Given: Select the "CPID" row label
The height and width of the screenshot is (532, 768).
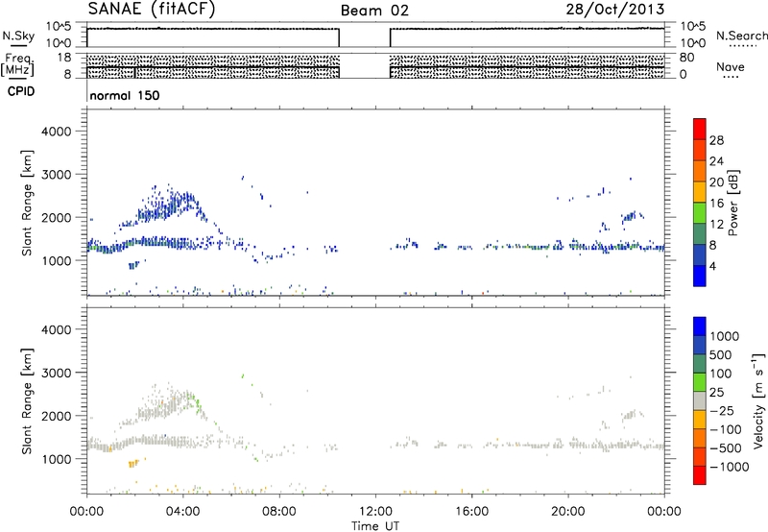Looking at the screenshot, I should 21,91.
